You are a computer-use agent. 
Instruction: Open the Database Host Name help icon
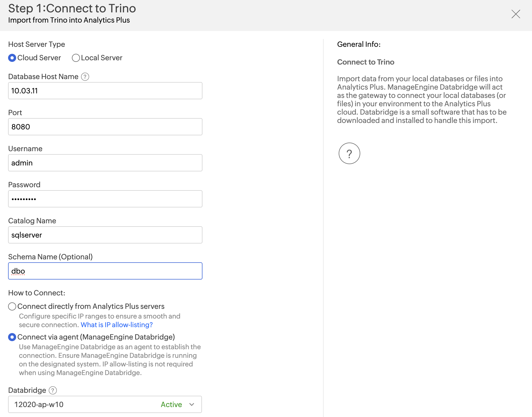pyautogui.click(x=85, y=77)
